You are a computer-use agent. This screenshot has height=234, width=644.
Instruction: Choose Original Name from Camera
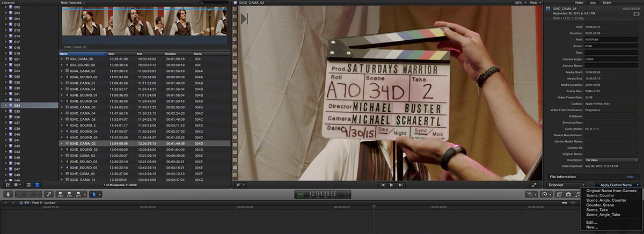tap(611, 191)
